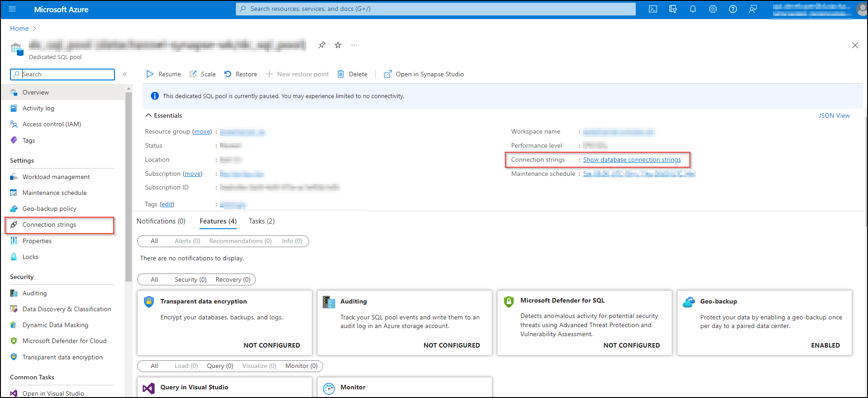Click the sidebar vertical scrollbar

pyautogui.click(x=129, y=186)
